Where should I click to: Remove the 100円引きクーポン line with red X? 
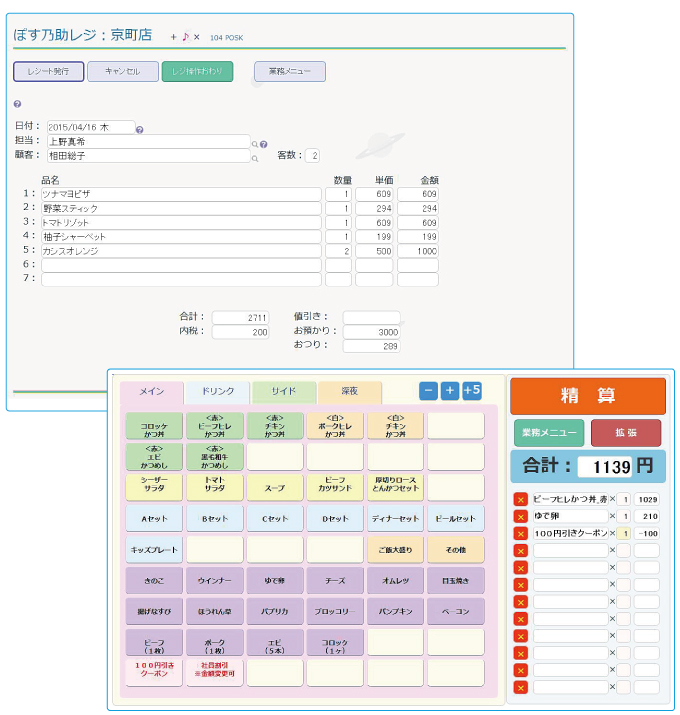click(520, 533)
